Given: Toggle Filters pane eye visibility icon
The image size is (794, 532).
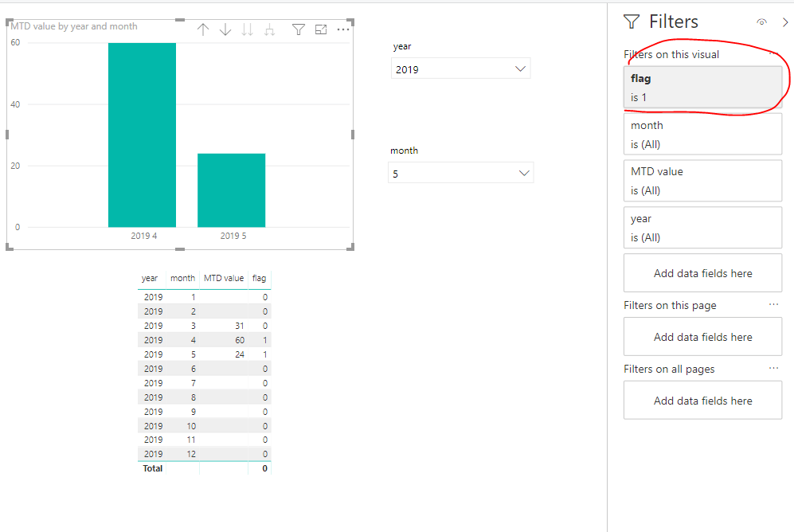Looking at the screenshot, I should tap(761, 22).
